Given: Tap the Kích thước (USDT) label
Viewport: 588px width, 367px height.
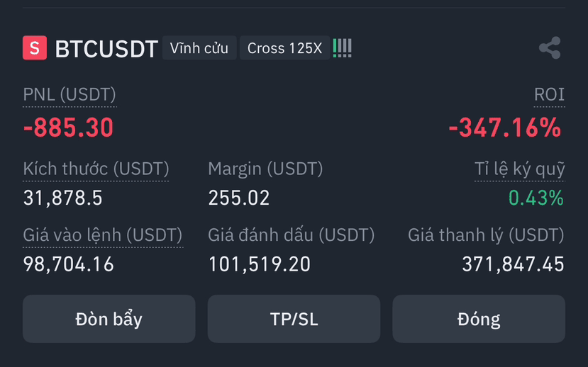Looking at the screenshot, I should tap(96, 169).
